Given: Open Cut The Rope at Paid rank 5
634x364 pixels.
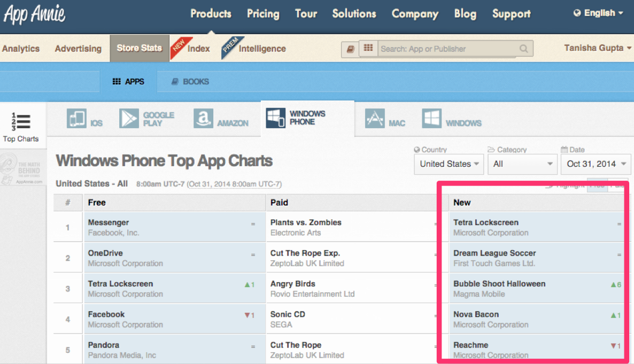Looking at the screenshot, I should pyautogui.click(x=296, y=345).
